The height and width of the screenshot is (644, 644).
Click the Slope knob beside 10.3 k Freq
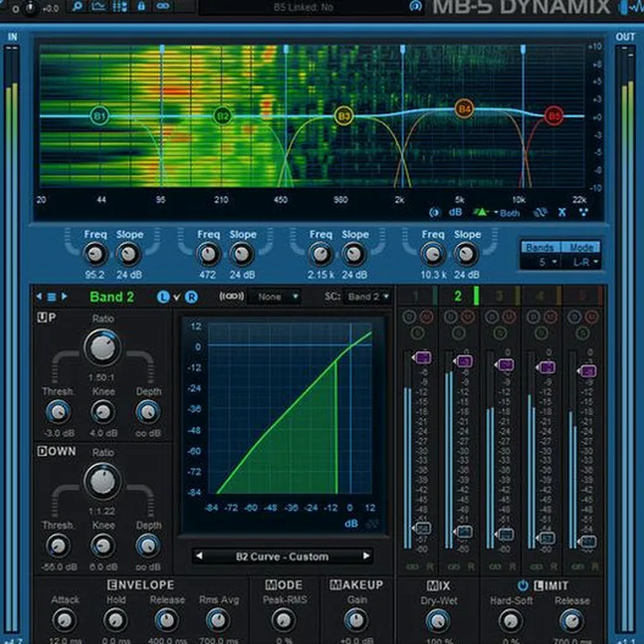coord(466,254)
